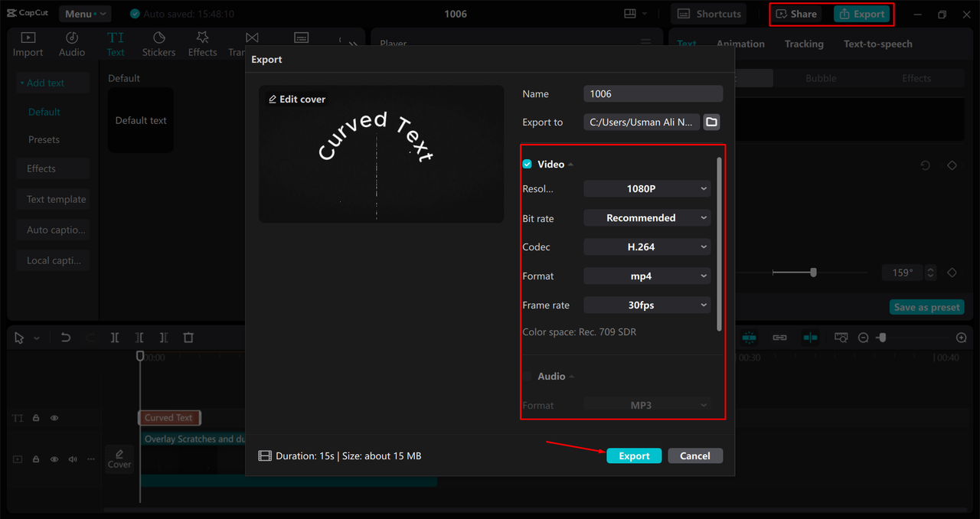Click the timeline ruler fit icon

pos(841,338)
